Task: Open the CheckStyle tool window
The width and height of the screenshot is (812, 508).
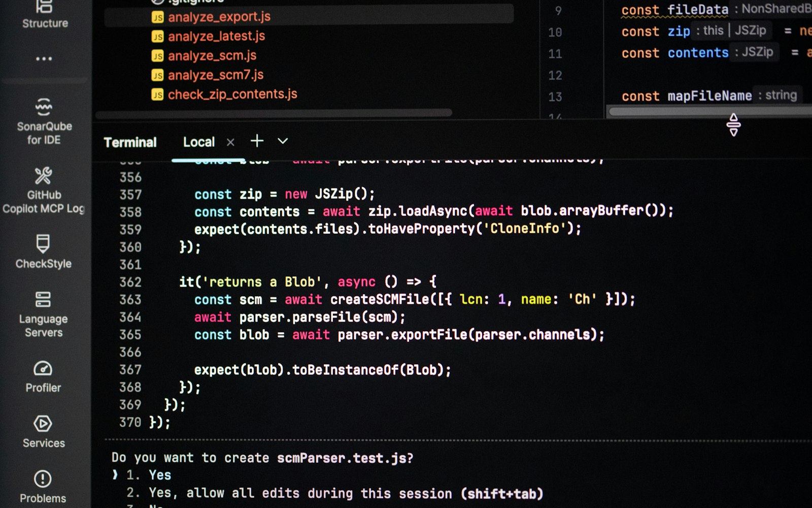Action: coord(43,251)
